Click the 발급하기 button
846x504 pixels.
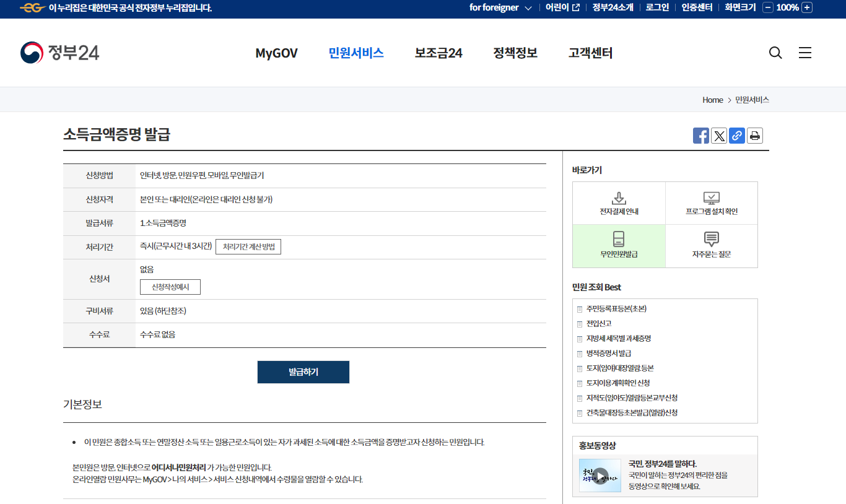[303, 372]
